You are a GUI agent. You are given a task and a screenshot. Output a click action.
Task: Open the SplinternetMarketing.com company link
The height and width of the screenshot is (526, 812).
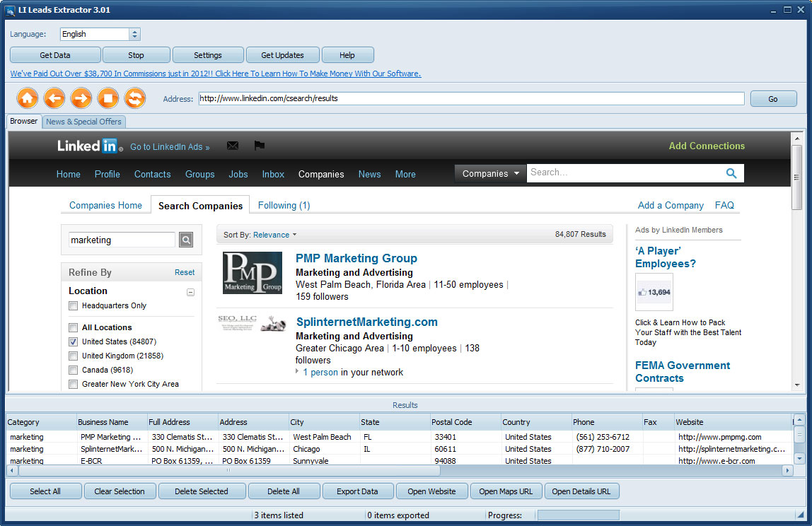point(366,322)
